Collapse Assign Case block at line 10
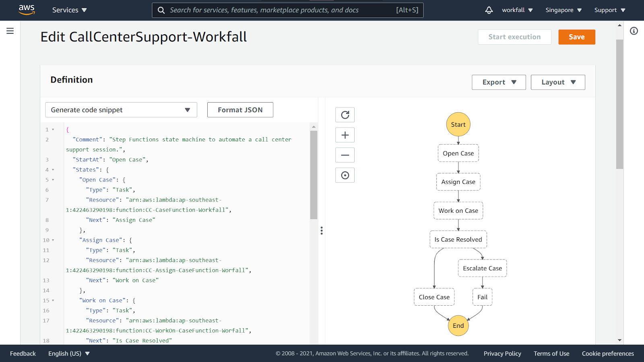This screenshot has width=644, height=362. coord(53,240)
